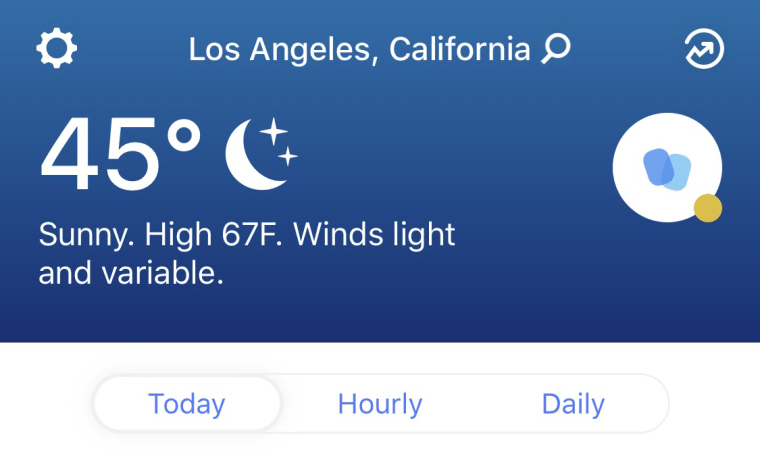Show the Daily forecast tab
Image resolution: width=760 pixels, height=452 pixels.
(x=573, y=404)
